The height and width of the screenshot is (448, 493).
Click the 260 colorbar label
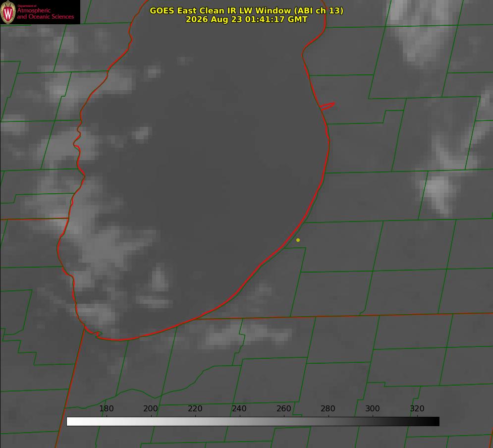(283, 408)
